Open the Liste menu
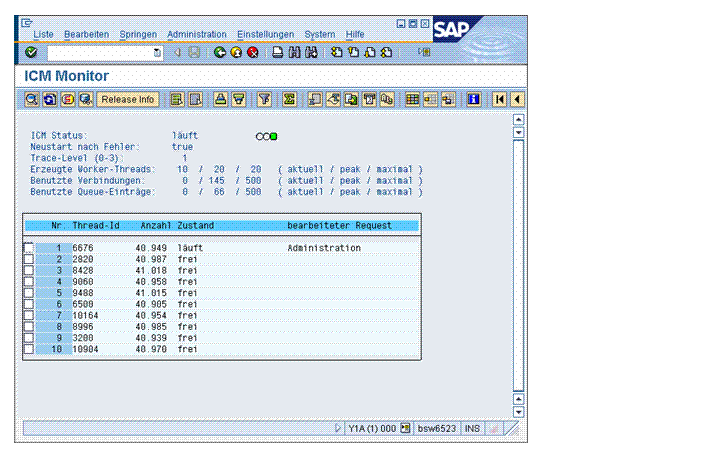 coord(43,34)
